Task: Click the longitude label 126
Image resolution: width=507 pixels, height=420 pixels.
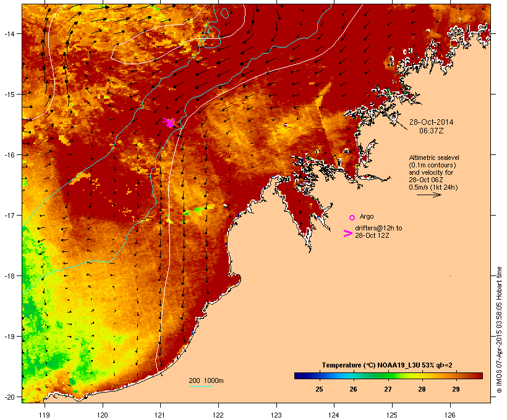Action: [x=450, y=415]
